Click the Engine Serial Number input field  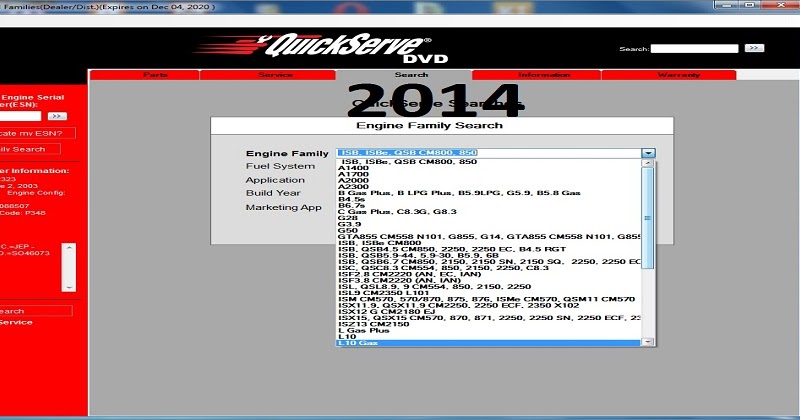[20, 116]
